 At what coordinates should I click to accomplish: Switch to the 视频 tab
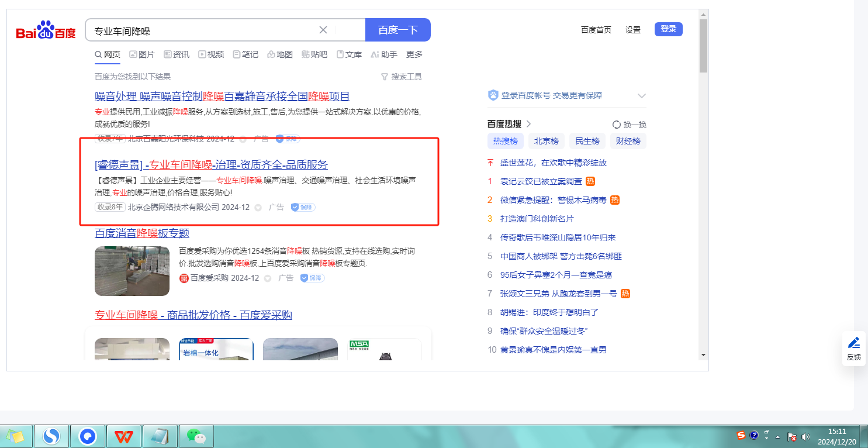[211, 54]
